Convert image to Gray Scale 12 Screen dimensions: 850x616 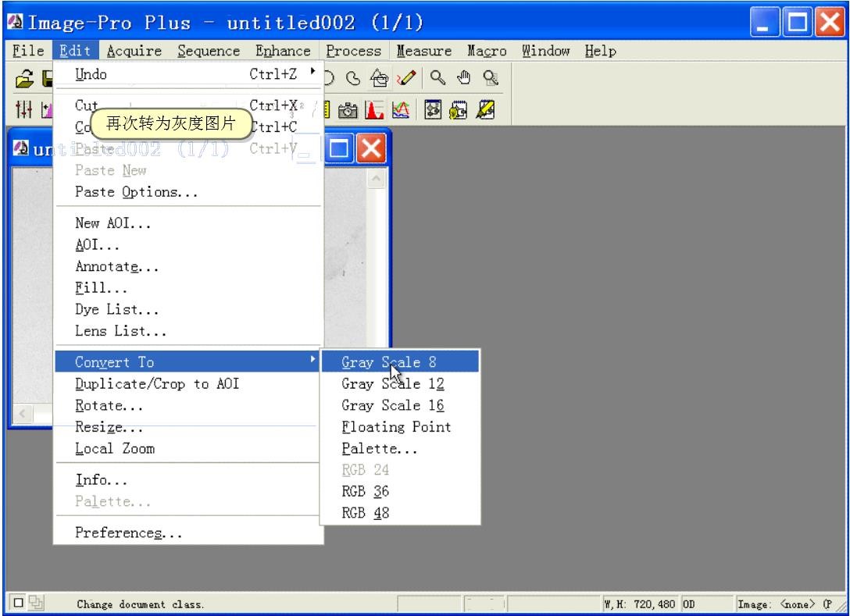point(400,383)
